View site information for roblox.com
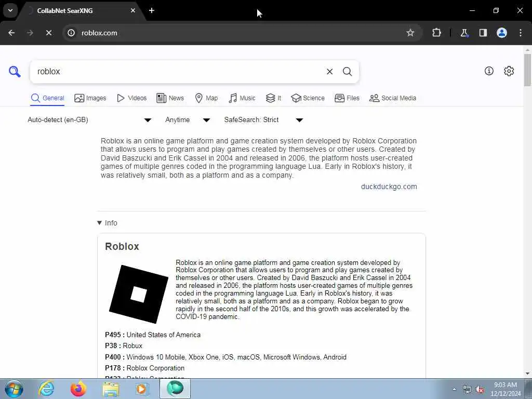Screen dimensions: 532x399 coord(71,33)
